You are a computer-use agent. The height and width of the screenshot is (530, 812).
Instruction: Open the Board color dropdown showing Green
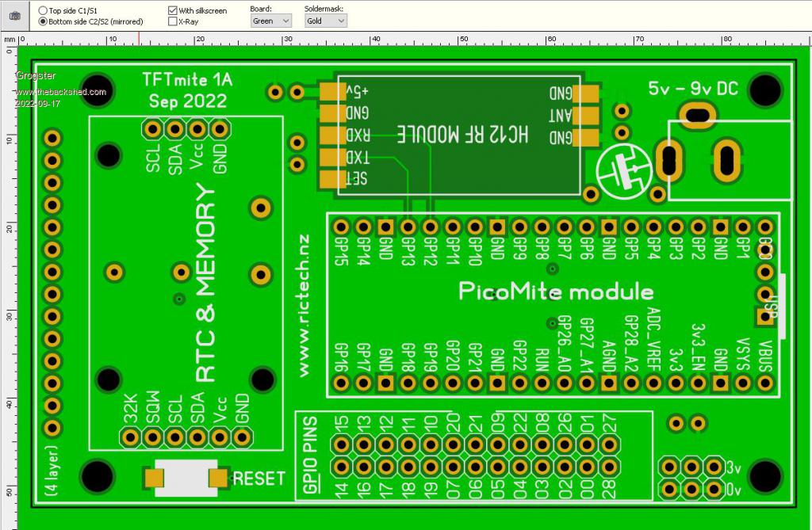pos(271,21)
